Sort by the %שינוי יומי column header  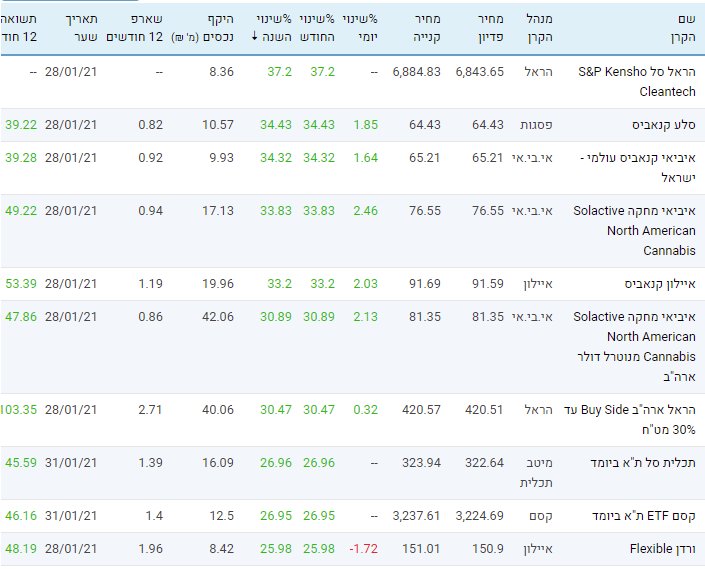click(360, 28)
